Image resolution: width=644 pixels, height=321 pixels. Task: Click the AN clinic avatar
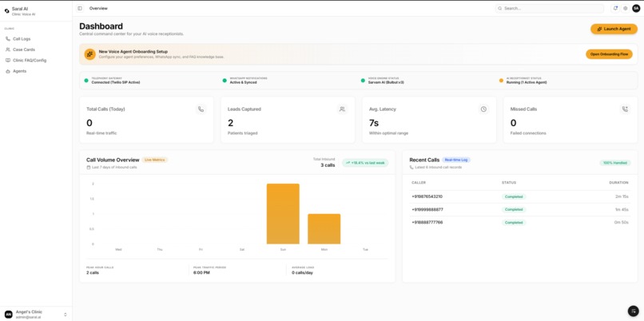pos(9,315)
